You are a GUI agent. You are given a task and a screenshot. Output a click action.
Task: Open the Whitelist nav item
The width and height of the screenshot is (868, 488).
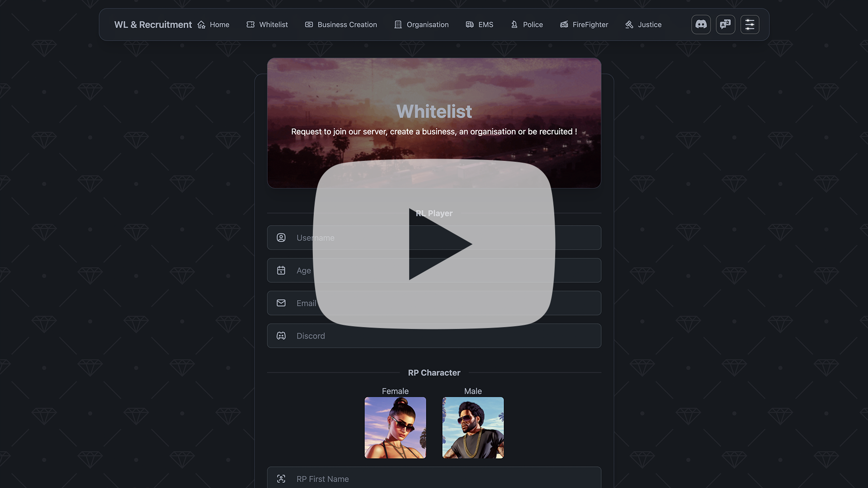click(x=267, y=24)
